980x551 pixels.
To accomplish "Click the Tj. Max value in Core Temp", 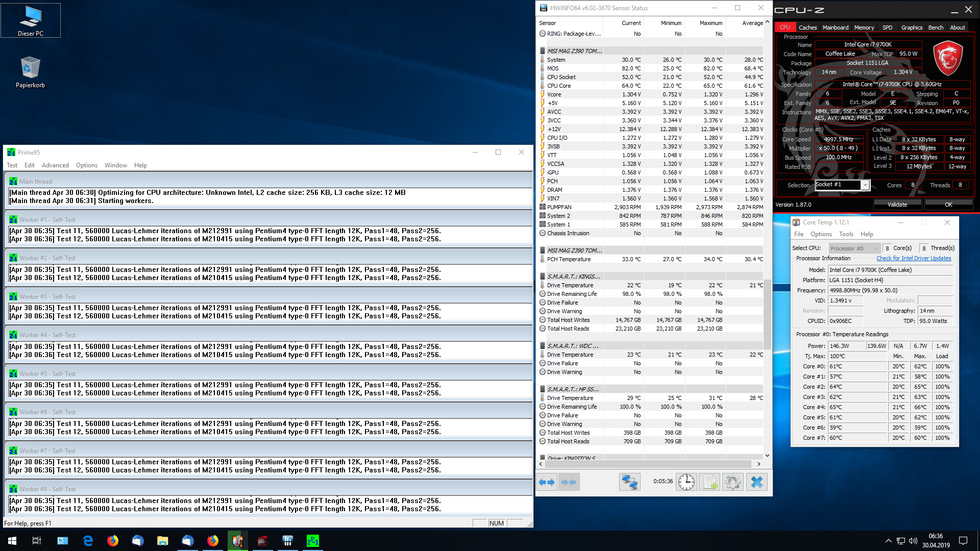I will [857, 356].
